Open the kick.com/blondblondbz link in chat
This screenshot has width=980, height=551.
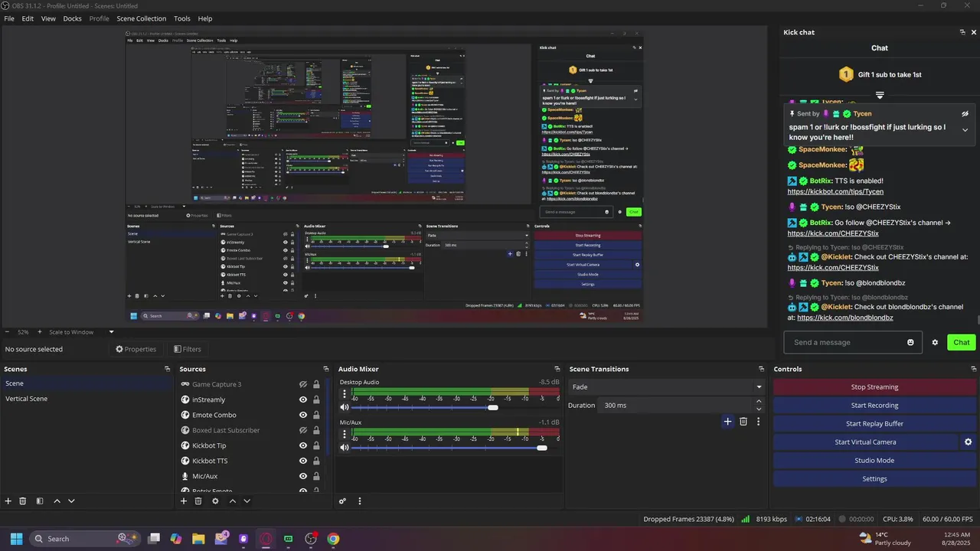(844, 318)
